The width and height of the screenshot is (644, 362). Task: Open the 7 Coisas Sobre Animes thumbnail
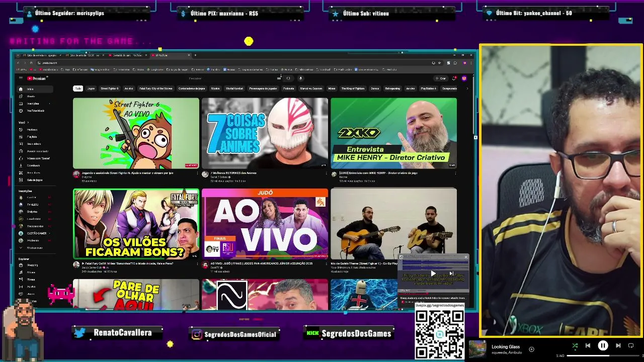pyautogui.click(x=265, y=133)
